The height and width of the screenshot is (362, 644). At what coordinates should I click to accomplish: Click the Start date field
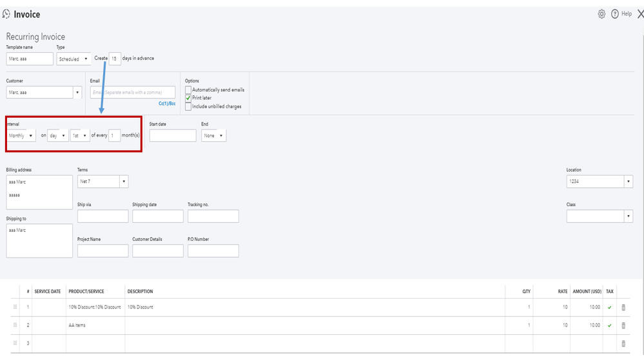[173, 136]
